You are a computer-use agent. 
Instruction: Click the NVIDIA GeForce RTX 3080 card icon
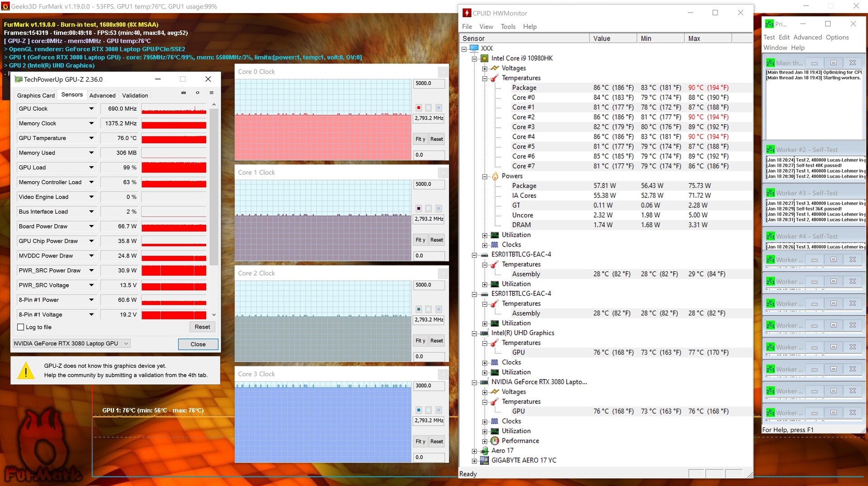[484, 382]
